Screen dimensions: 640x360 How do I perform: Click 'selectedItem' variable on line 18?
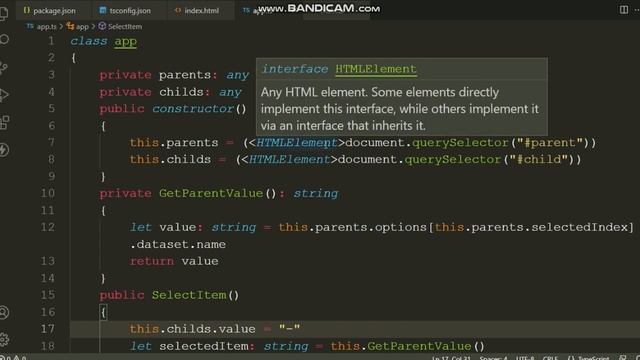click(203, 347)
